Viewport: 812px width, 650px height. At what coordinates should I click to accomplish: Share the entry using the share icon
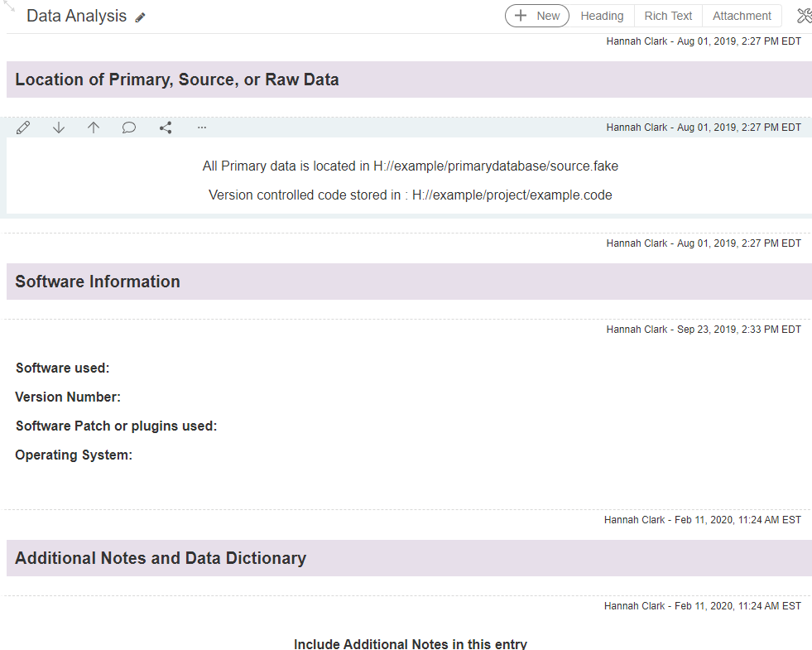[x=166, y=128]
